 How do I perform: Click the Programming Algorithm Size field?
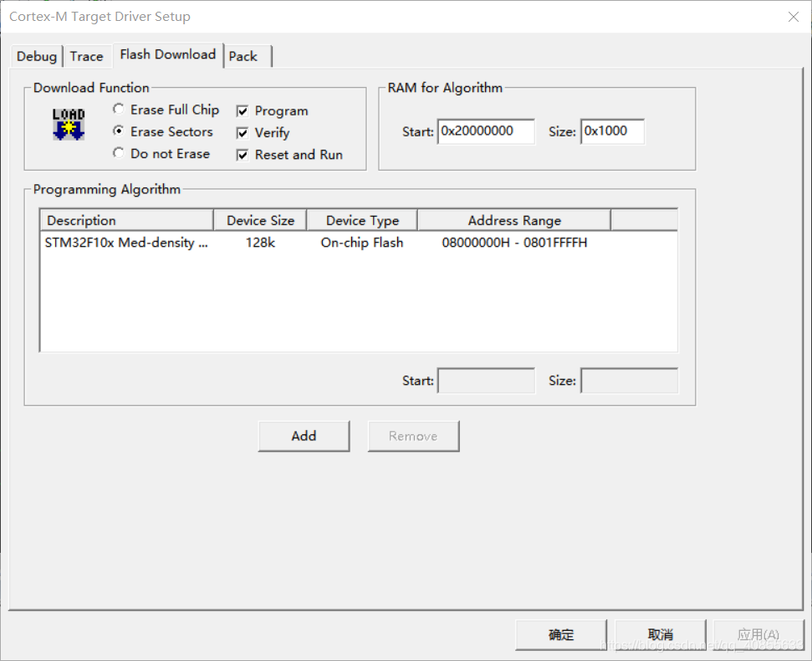click(629, 381)
